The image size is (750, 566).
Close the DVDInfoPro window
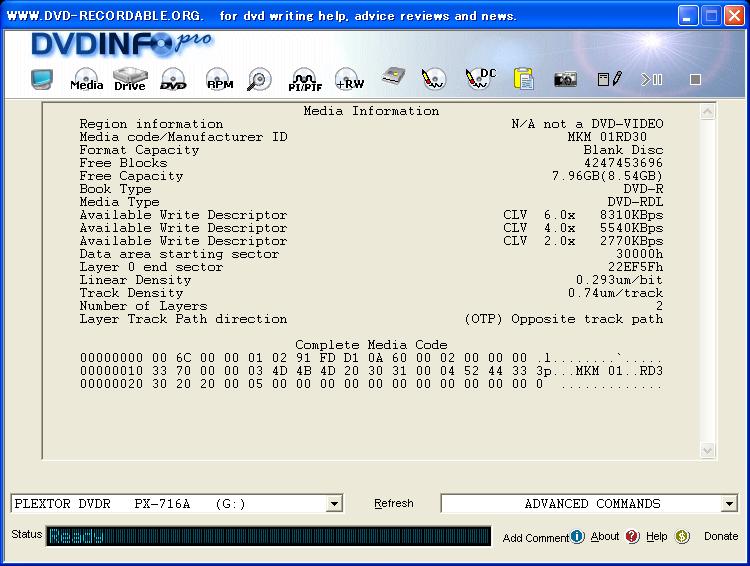[x=734, y=16]
